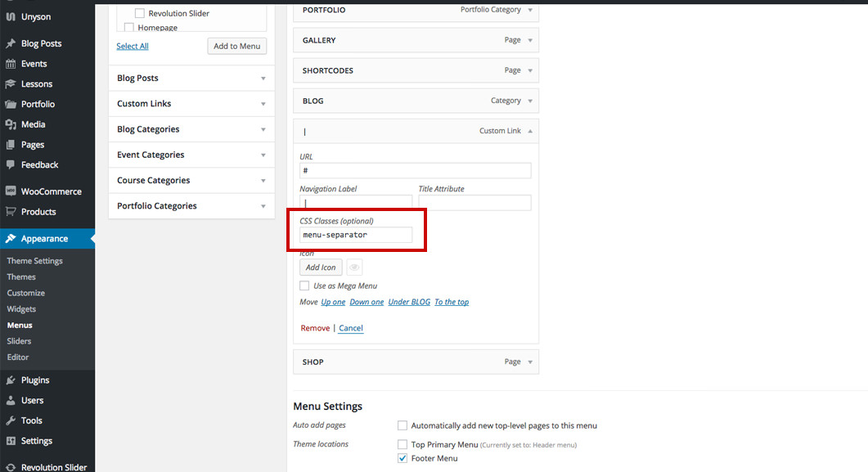Focus the CSS Classes field
The height and width of the screenshot is (472, 868).
tap(356, 235)
